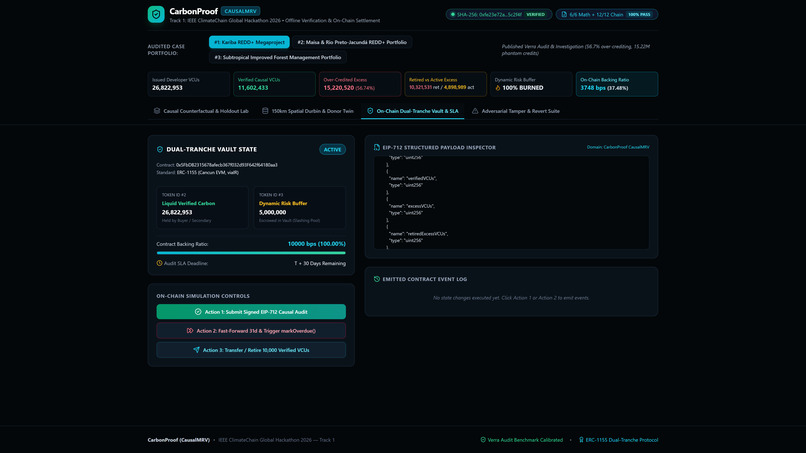Click the history icon of Emitted Contract Event Log
Screen dimensions: 806x453
coord(377,279)
